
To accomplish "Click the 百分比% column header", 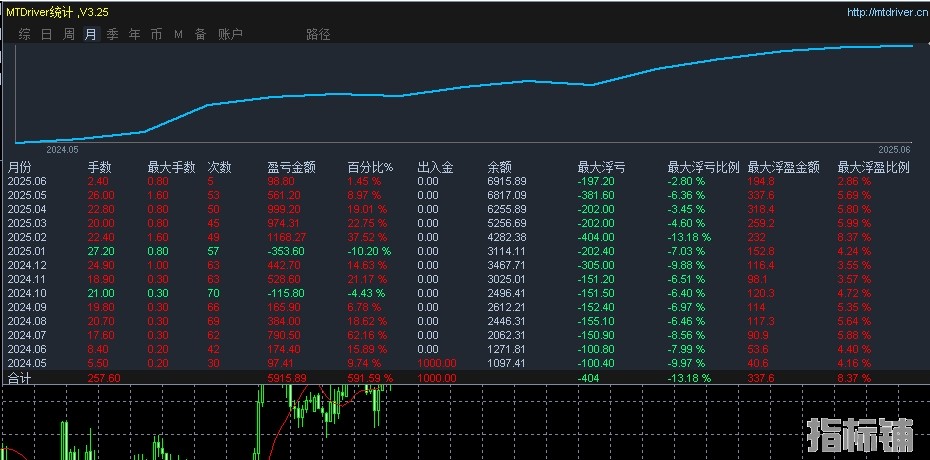I will (x=371, y=168).
